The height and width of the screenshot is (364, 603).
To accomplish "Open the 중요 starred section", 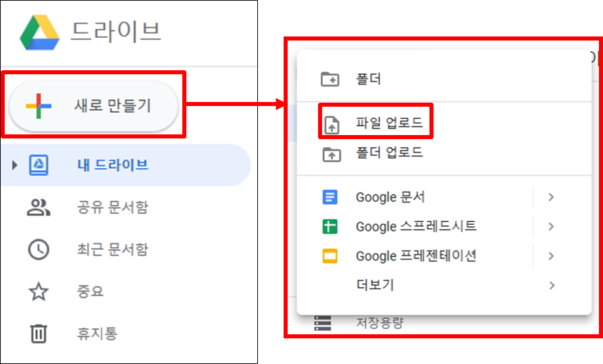I will point(90,291).
